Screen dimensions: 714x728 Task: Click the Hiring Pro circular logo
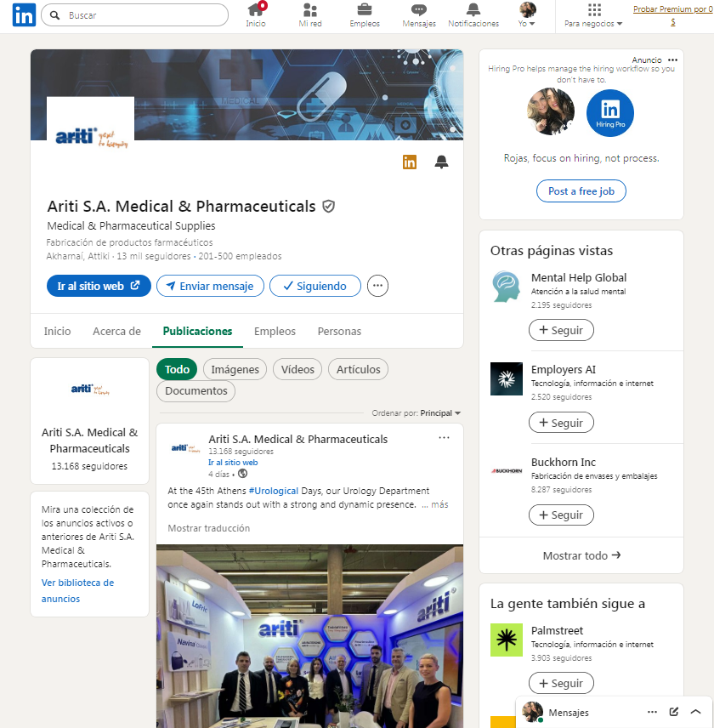(609, 113)
